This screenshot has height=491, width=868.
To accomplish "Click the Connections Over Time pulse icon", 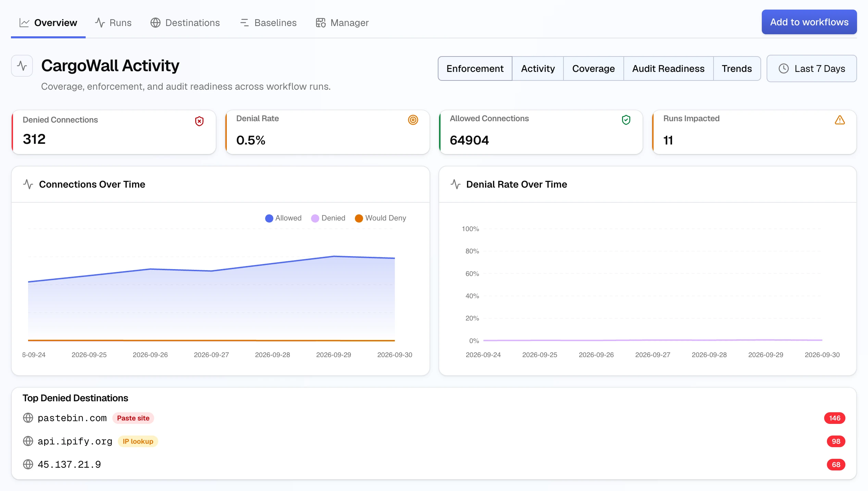I will click(x=28, y=184).
